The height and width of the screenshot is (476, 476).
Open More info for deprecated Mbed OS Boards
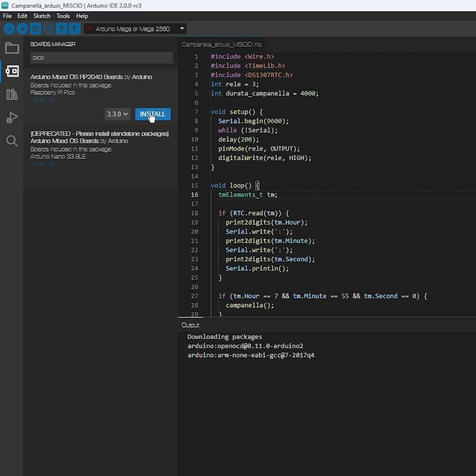coord(42,164)
